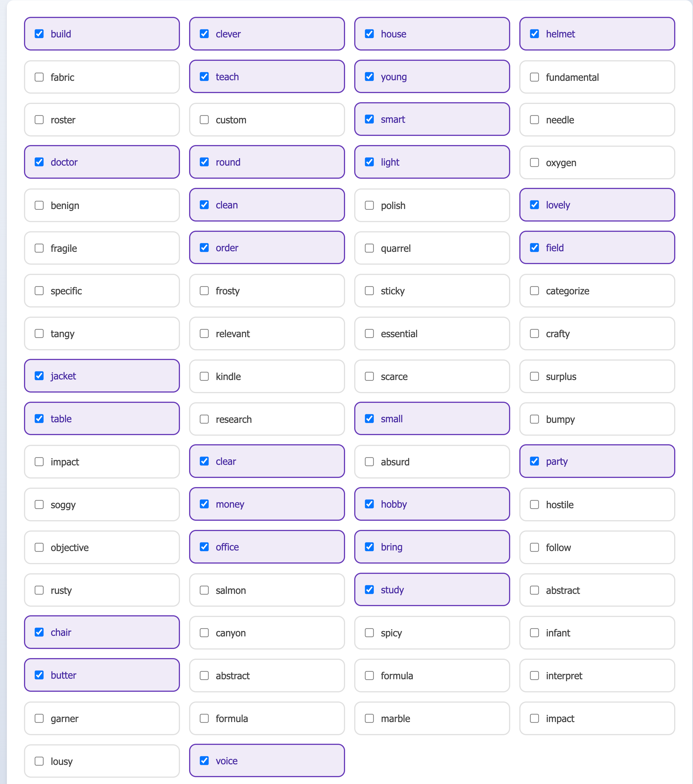This screenshot has width=693, height=784.
Task: Untick the 'jacket' checkbox
Action: click(39, 376)
